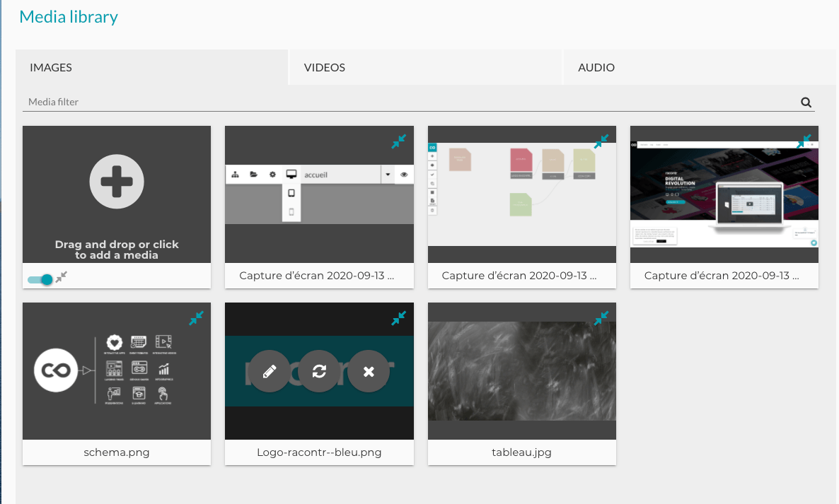Select the IMAGES tab
This screenshot has height=504, width=839.
[x=51, y=68]
